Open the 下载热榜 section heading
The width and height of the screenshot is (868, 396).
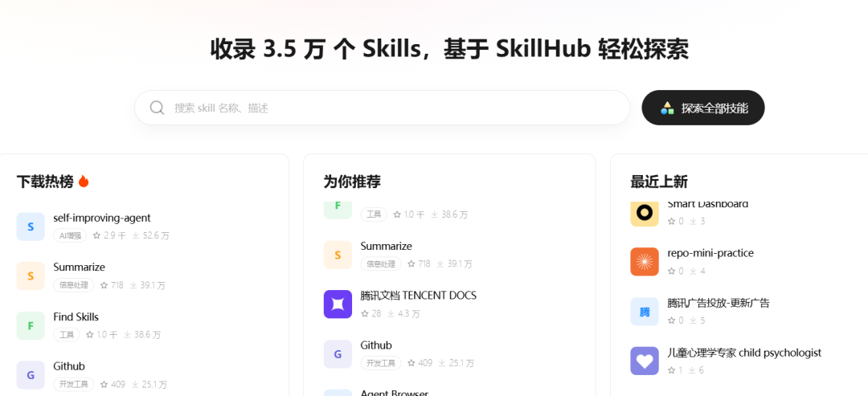point(45,182)
